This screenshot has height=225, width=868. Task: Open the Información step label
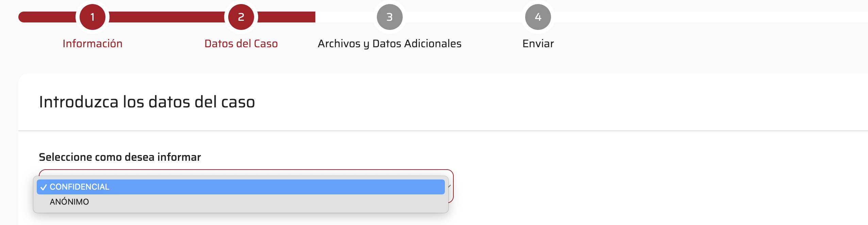[92, 44]
